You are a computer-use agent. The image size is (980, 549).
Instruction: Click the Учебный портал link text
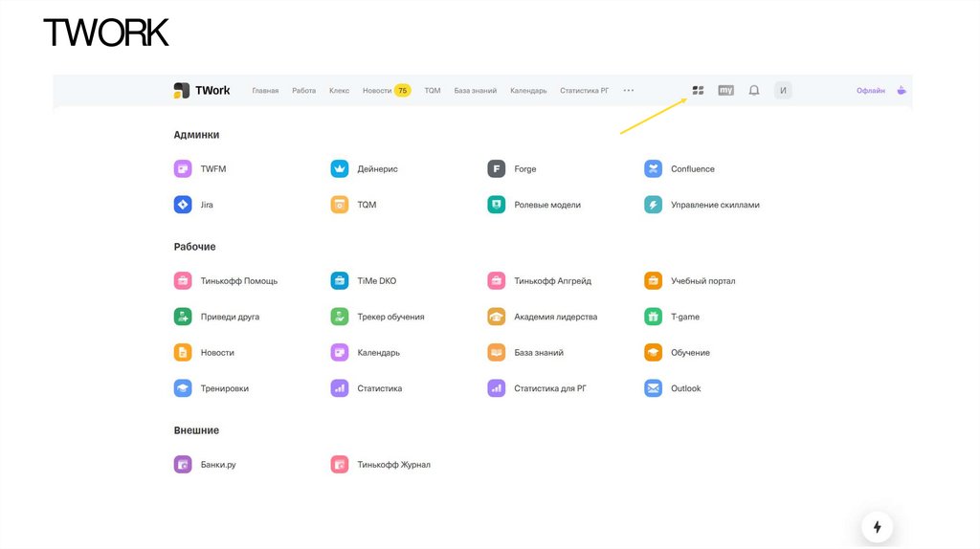click(703, 280)
